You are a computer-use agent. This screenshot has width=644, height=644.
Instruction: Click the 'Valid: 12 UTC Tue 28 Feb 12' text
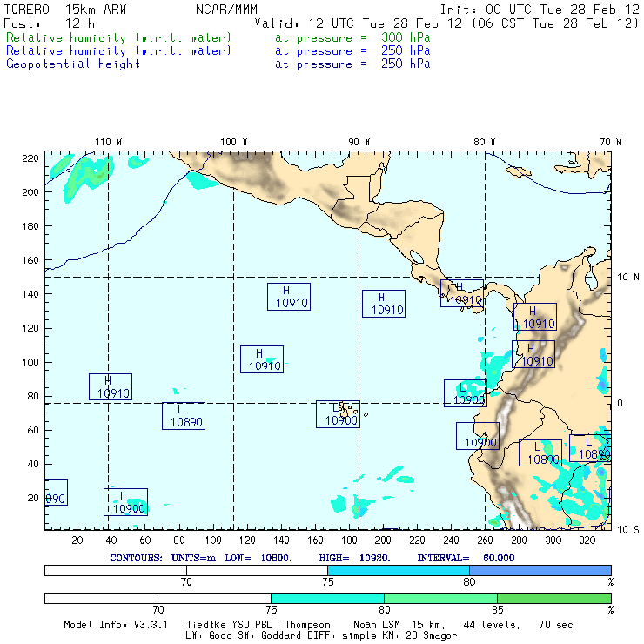(359, 23)
